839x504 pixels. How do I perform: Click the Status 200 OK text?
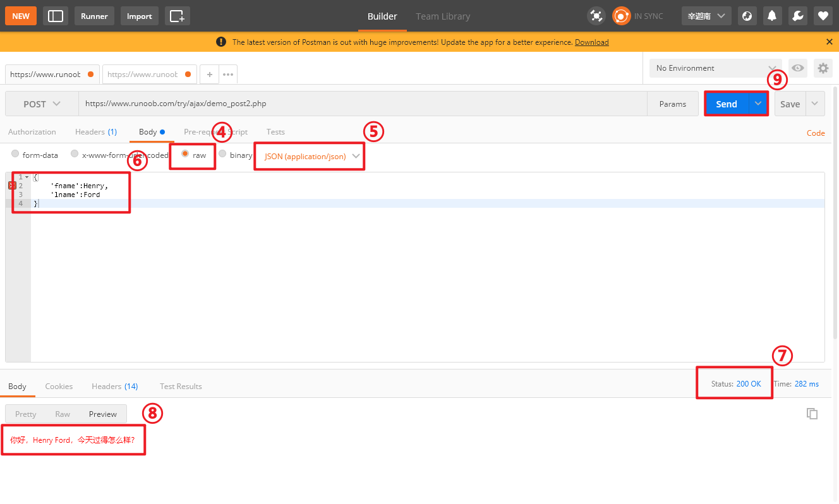click(736, 384)
